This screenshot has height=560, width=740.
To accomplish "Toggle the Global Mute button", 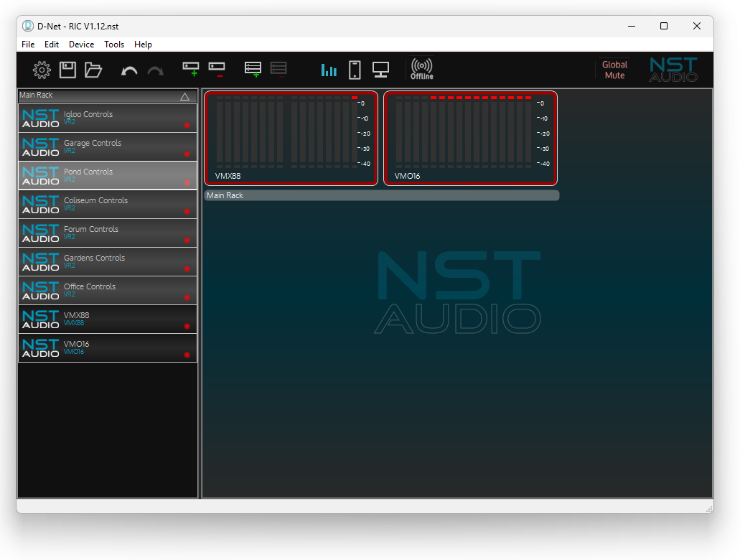I will (x=614, y=70).
